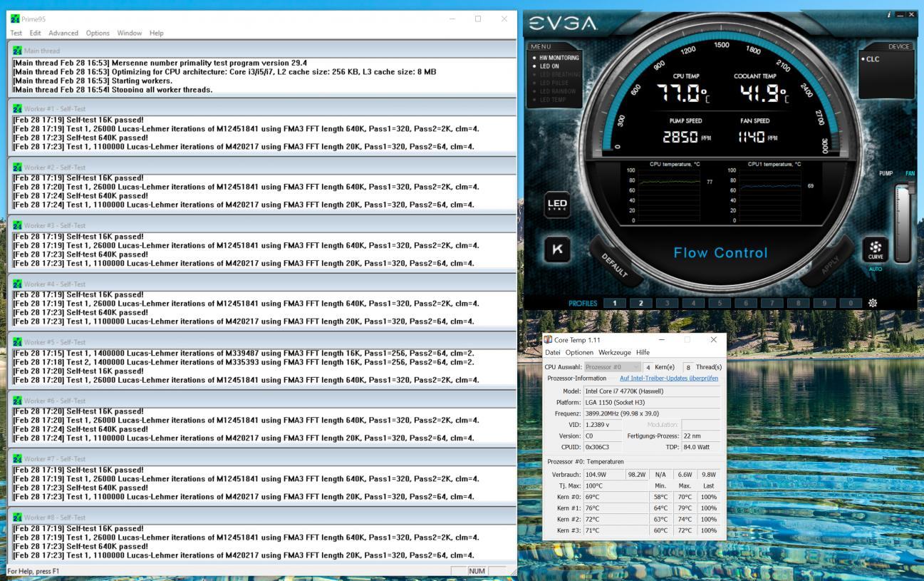Image resolution: width=924 pixels, height=581 pixels.
Task: Click the Worker #5 Self-Test window icon
Action: point(18,342)
